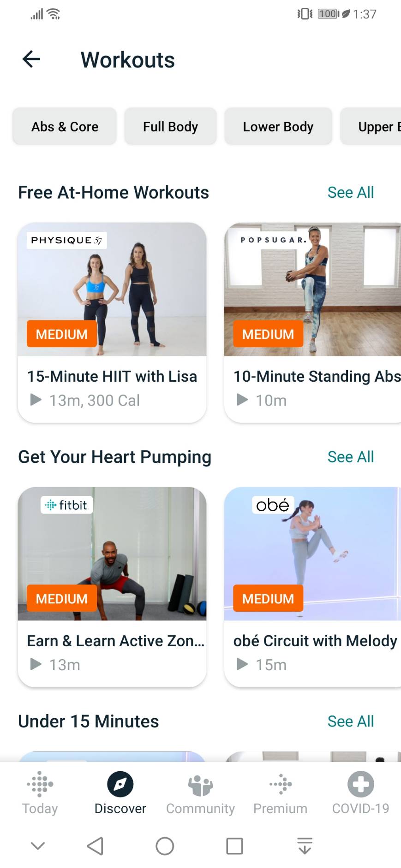Screen dimensions: 401x868
Task: Select the Full Body filter
Action: 170,126
